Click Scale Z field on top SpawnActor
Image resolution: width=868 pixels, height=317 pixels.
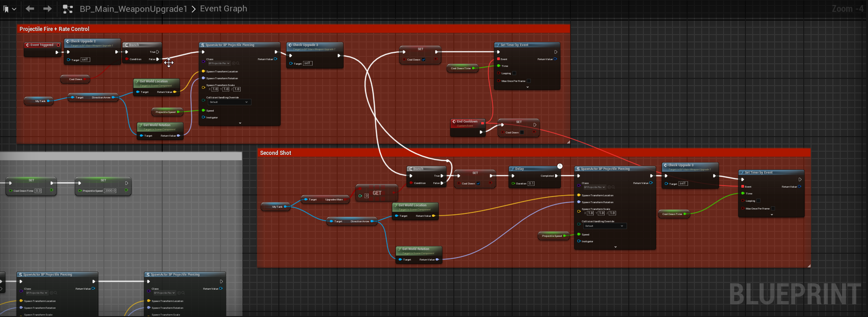click(237, 89)
